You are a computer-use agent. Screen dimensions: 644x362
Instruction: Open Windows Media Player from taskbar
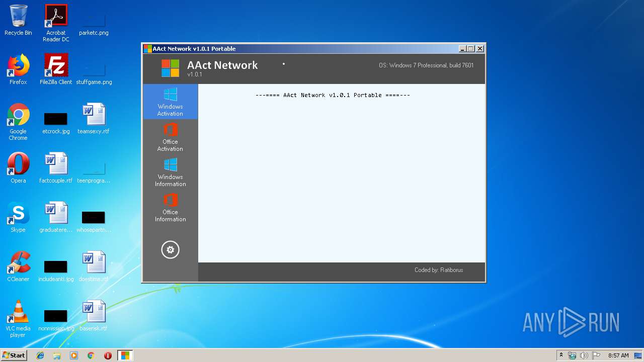tap(74, 355)
